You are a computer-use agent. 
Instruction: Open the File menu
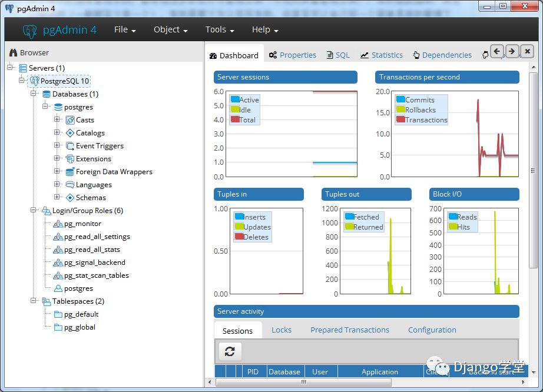click(x=125, y=30)
